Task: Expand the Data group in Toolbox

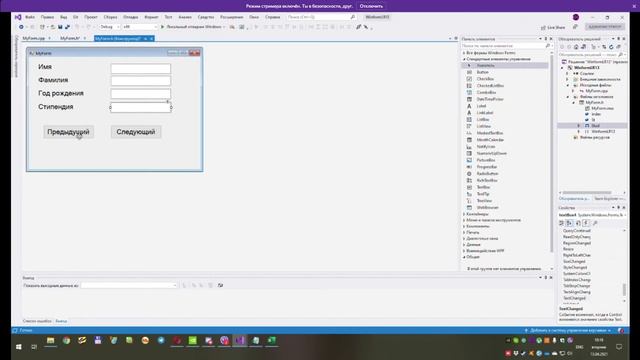Action: [464, 244]
